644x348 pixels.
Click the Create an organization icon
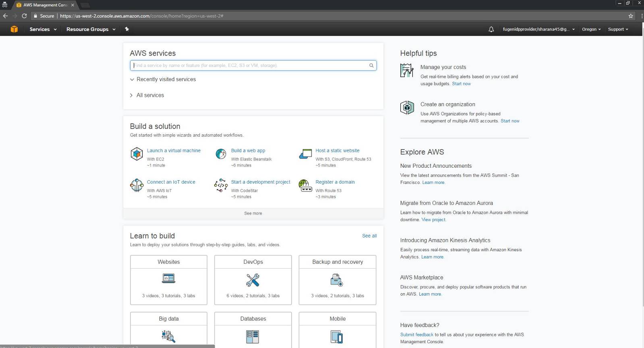407,108
